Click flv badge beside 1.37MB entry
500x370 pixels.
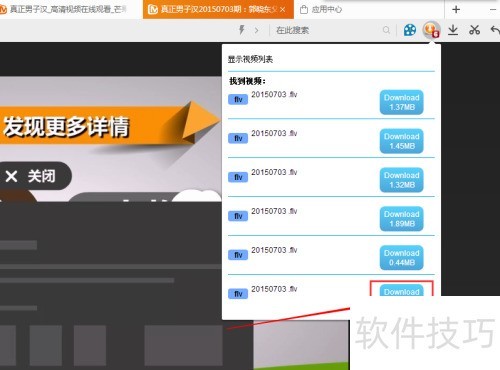(x=238, y=99)
